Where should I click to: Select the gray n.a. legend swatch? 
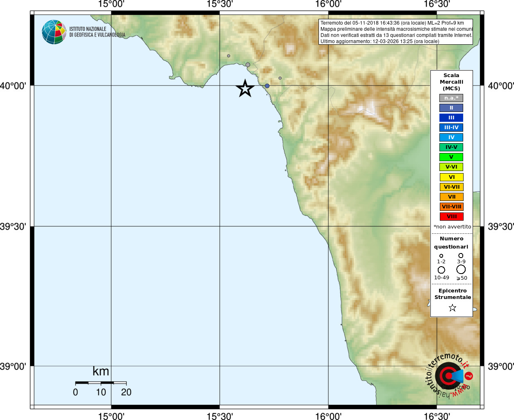[x=451, y=98]
